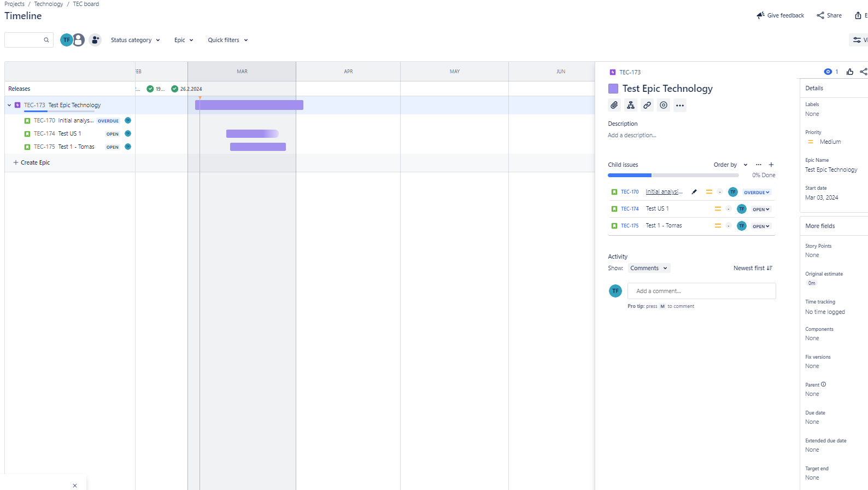
Task: Attach a file to the epic
Action: click(614, 105)
